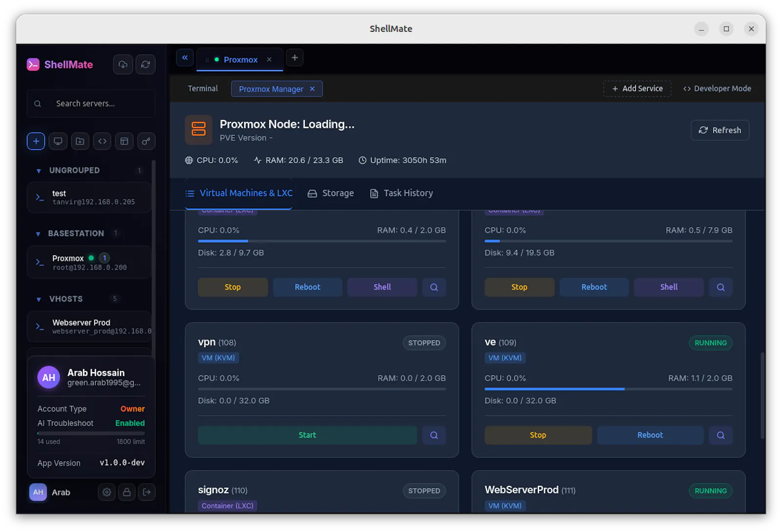This screenshot has height=532, width=782.
Task: Select the Webserver Prod server entry
Action: (89, 326)
